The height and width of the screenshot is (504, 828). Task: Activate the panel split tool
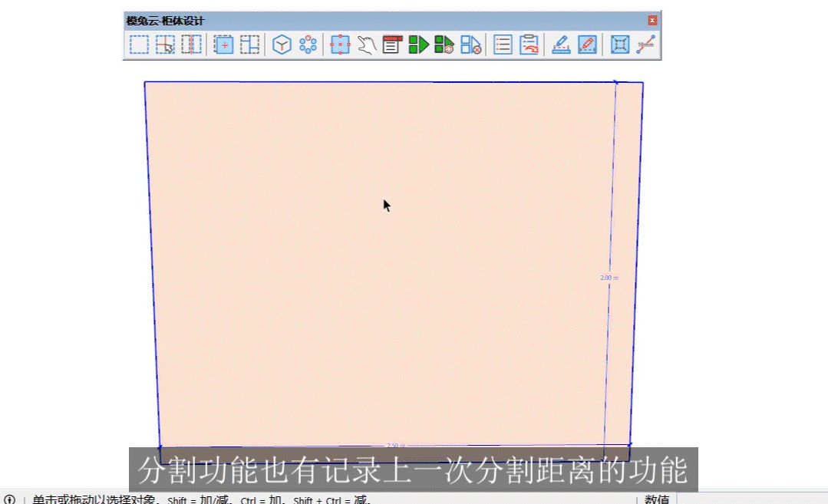click(164, 44)
